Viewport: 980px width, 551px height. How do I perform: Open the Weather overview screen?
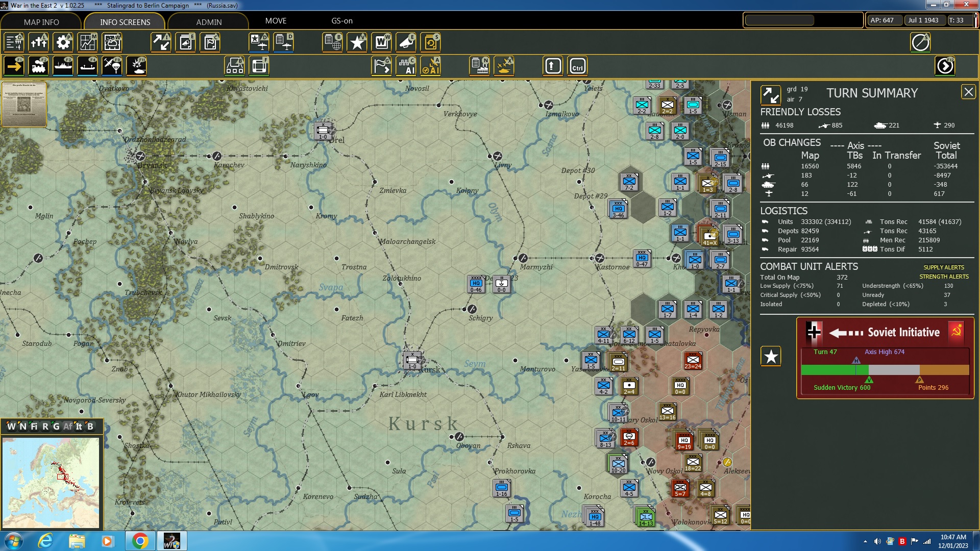coord(112,42)
